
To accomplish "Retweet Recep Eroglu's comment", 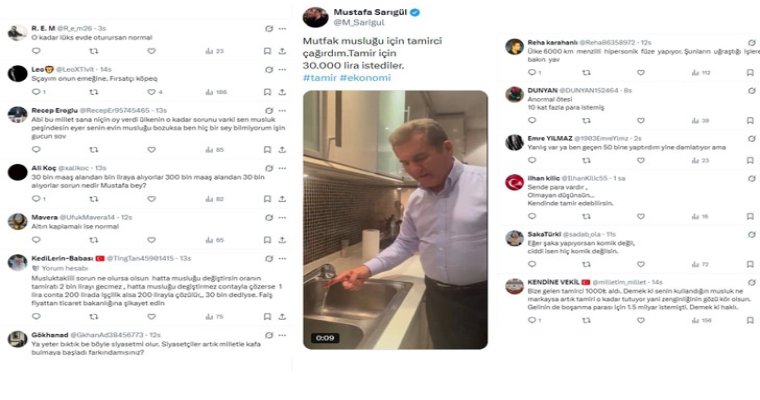I will 94,150.
